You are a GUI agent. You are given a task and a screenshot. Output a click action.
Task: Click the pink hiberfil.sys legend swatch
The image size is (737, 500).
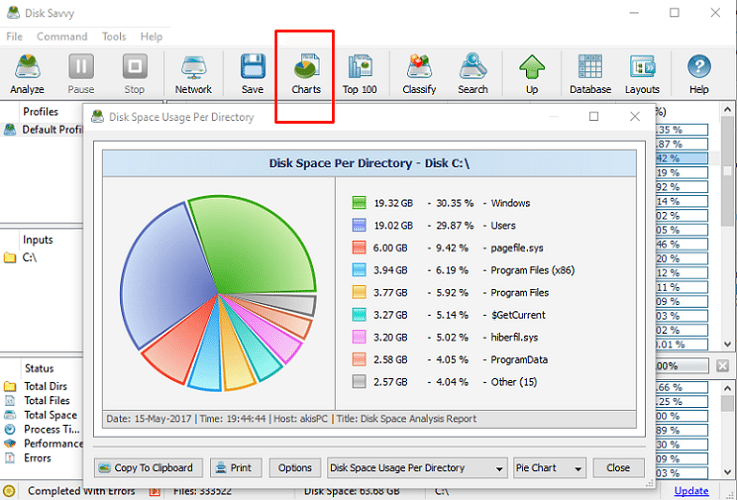[x=359, y=337]
